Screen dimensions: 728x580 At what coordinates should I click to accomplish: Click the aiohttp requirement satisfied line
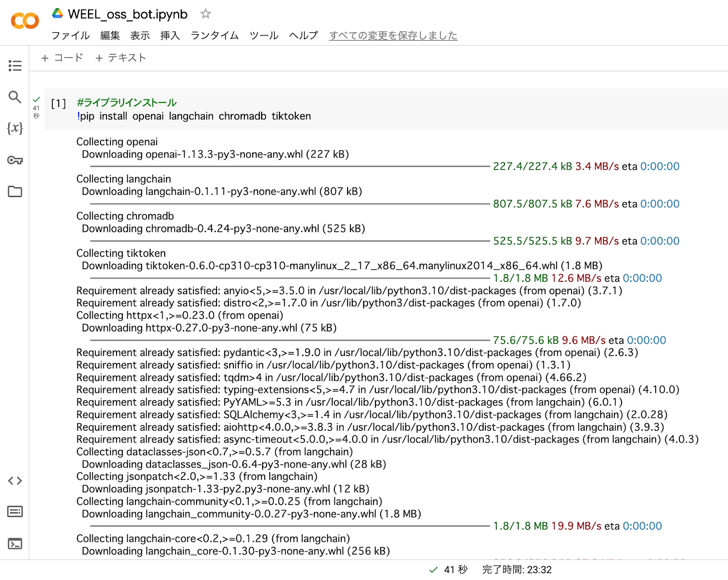(x=370, y=427)
